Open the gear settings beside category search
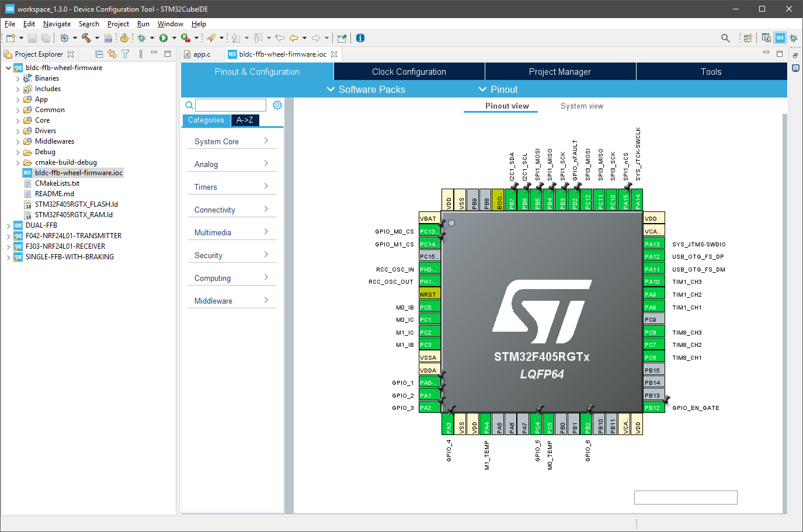Viewport: 803px width, 532px height. (277, 105)
